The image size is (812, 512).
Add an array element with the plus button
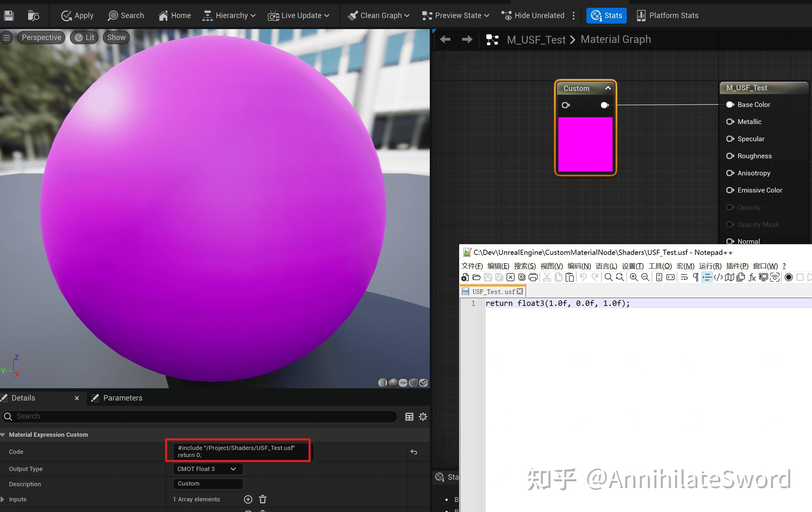(248, 499)
